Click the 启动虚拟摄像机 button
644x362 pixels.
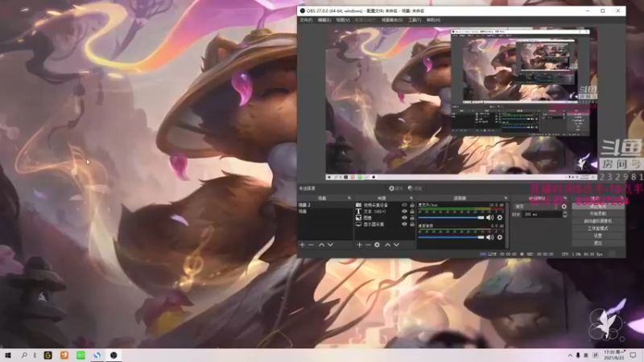click(597, 221)
